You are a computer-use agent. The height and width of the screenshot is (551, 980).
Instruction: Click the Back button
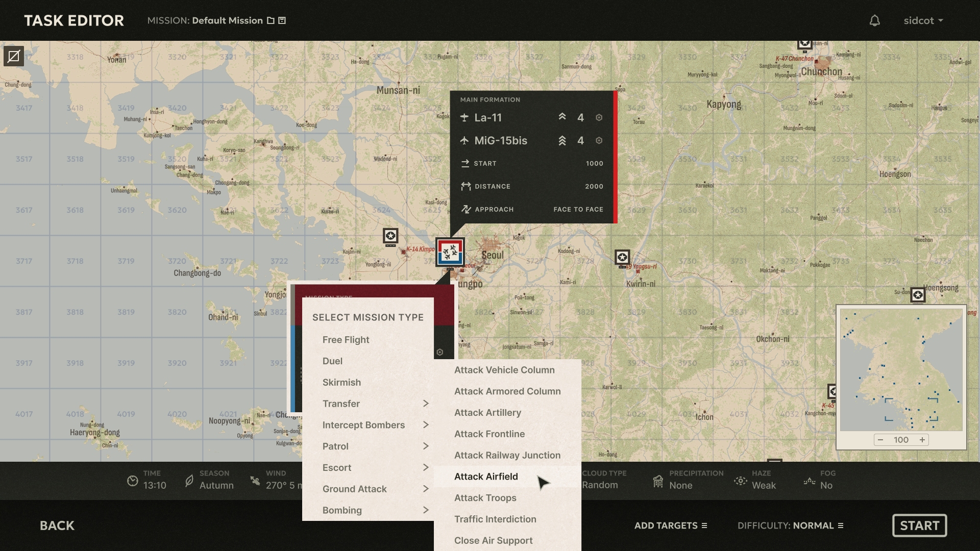[57, 525]
